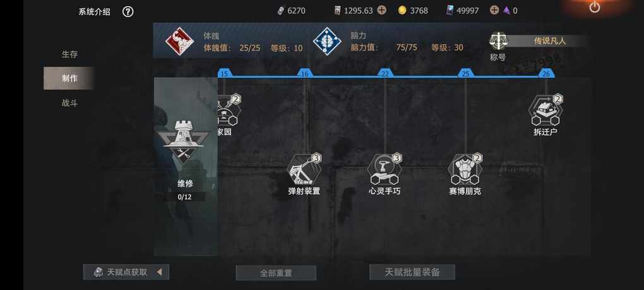Tap the blue 脑力 brain emblem
644x290 pixels.
327,41
